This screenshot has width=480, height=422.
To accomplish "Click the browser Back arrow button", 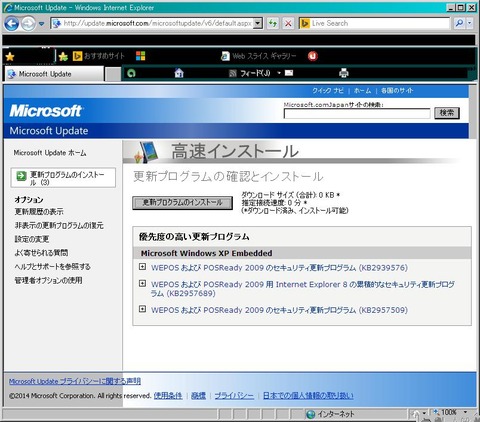I will [11, 24].
